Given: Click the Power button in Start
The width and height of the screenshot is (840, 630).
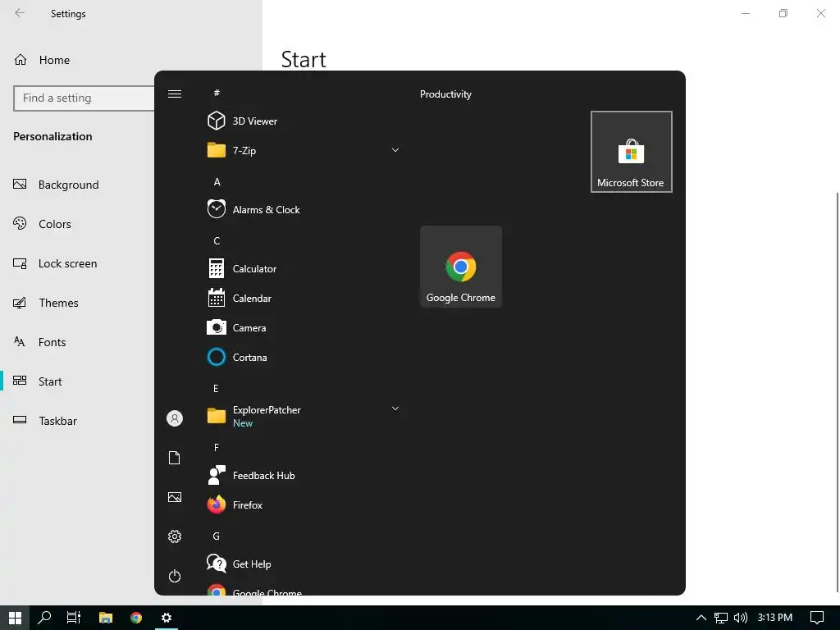Looking at the screenshot, I should [175, 576].
